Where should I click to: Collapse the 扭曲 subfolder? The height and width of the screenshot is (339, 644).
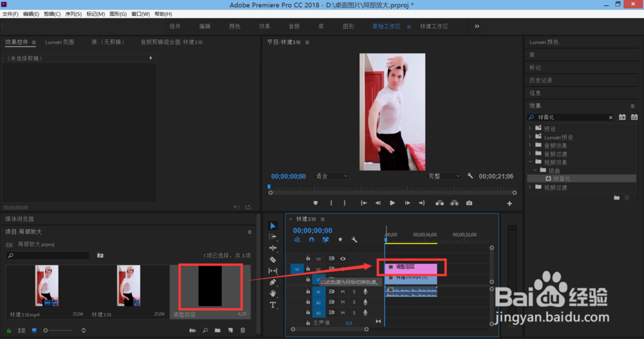[535, 170]
